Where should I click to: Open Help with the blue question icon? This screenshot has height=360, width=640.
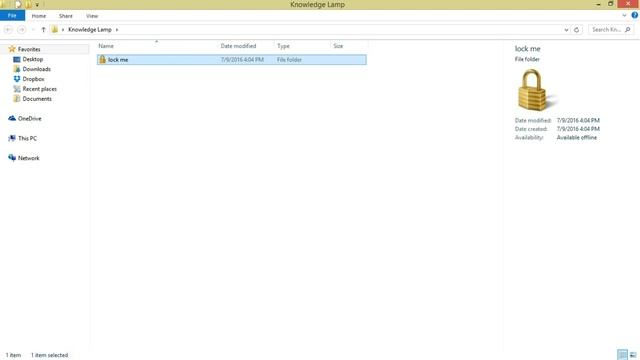click(635, 15)
